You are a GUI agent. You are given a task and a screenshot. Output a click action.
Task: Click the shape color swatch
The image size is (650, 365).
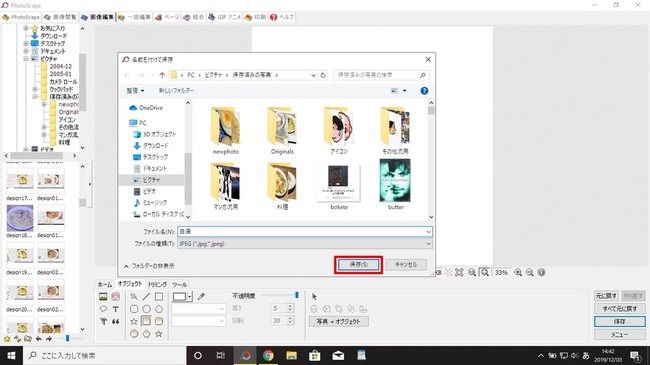[x=179, y=297]
